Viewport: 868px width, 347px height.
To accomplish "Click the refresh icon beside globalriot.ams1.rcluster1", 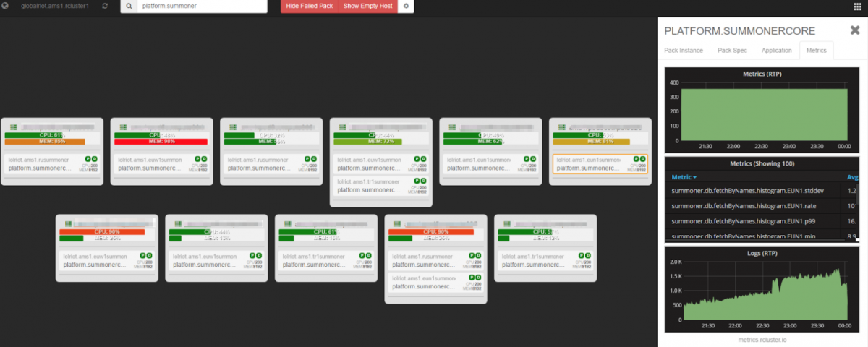I will (x=106, y=6).
